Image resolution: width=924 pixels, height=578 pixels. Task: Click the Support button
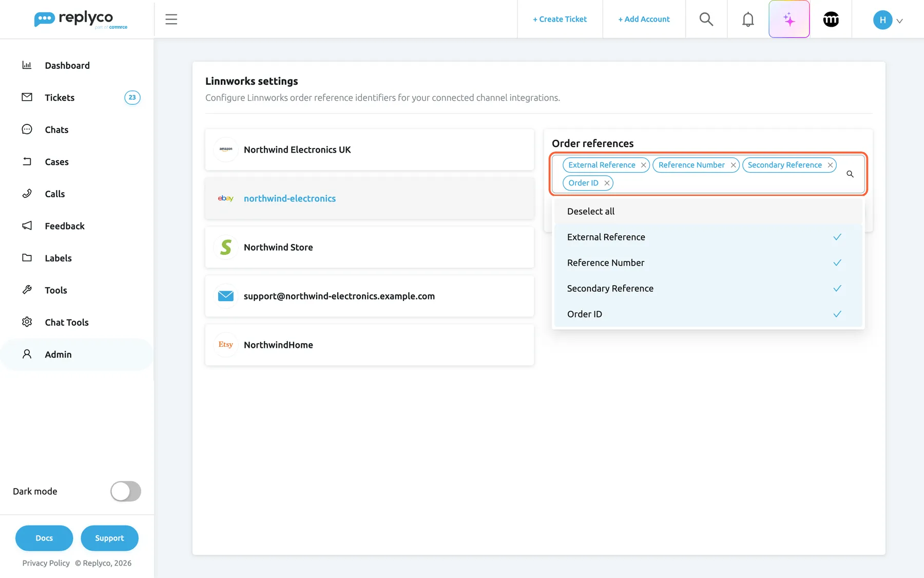point(109,538)
